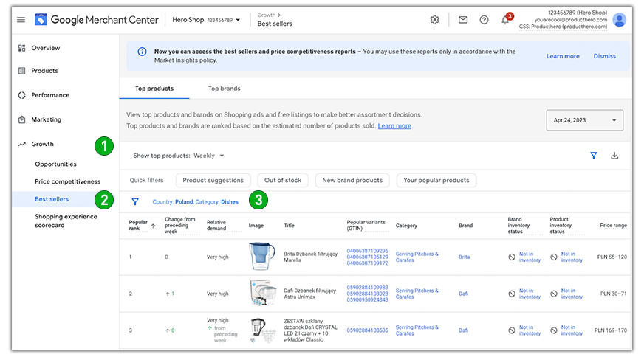Open the user account avatar
Screen dimensions: 644x357
coord(620,20)
